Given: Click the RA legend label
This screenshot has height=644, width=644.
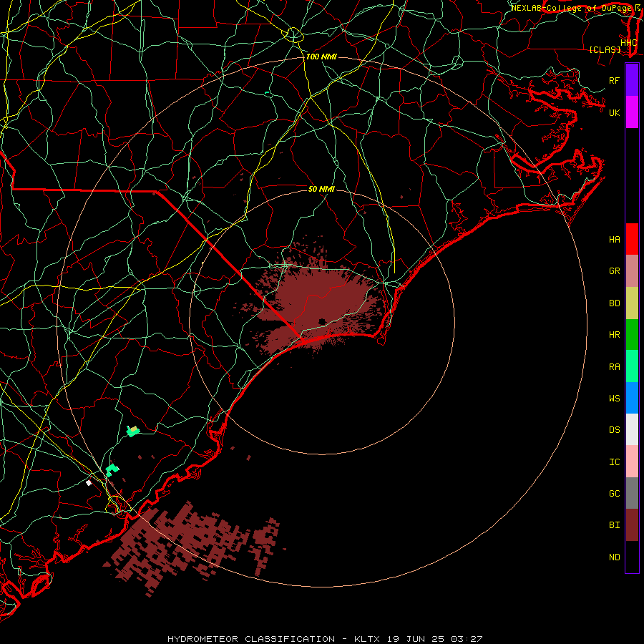Looking at the screenshot, I should click(614, 367).
